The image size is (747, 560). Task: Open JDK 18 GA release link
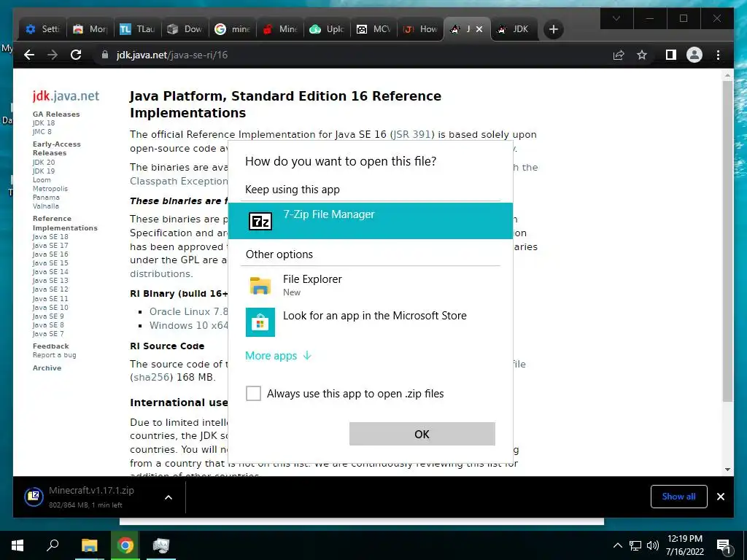tap(44, 122)
